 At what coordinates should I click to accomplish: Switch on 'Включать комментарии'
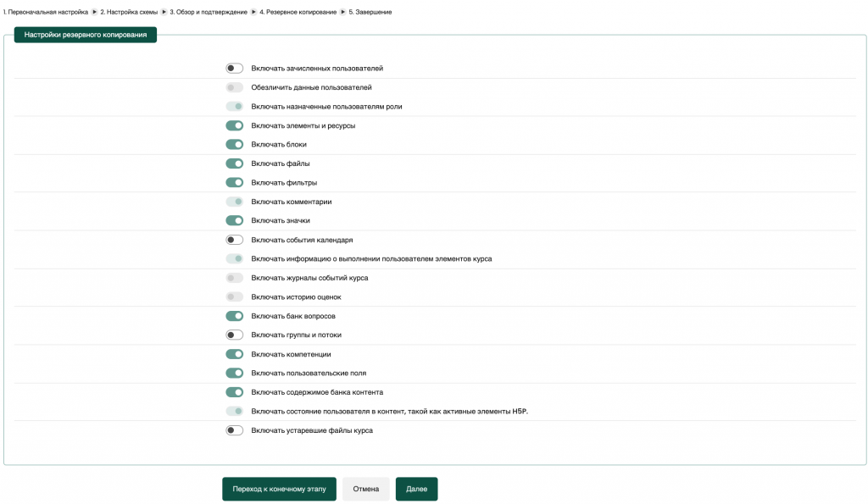234,202
